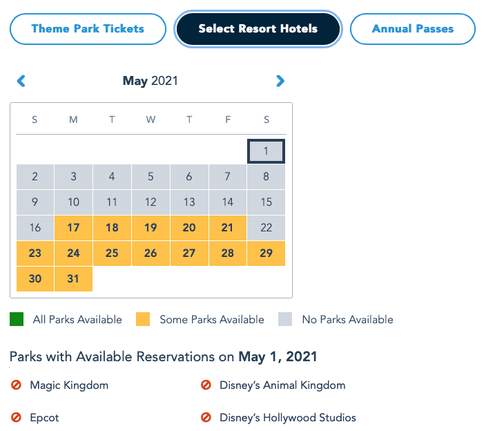Select May 20 on the calendar

click(x=189, y=228)
